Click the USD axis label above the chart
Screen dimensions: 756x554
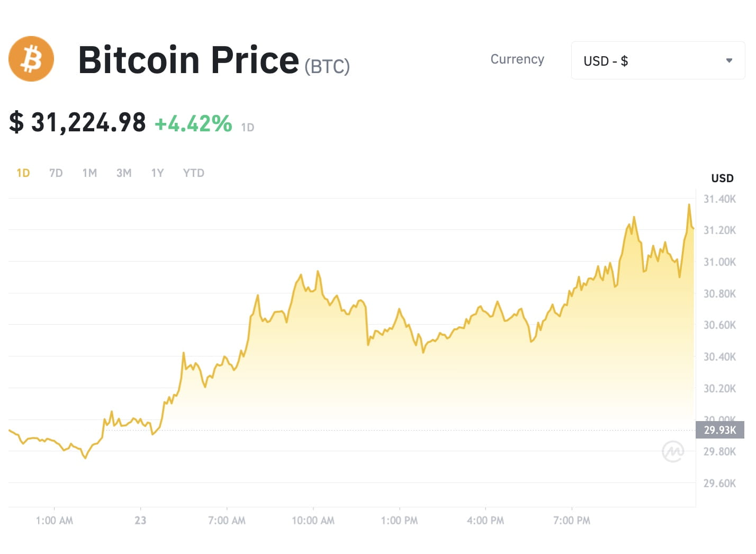coord(722,178)
